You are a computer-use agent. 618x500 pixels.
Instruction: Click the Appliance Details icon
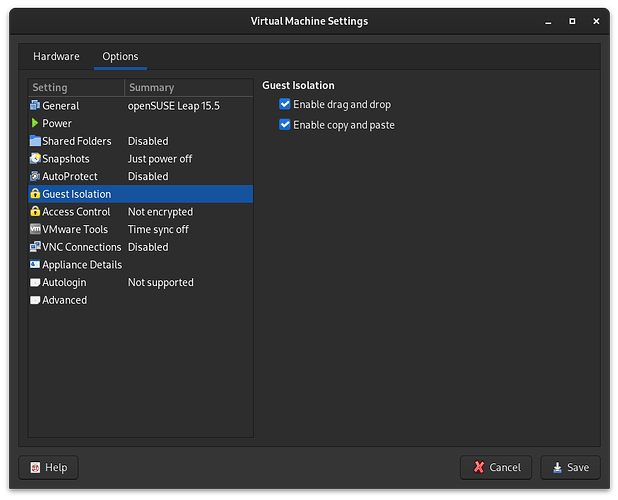pyautogui.click(x=35, y=265)
